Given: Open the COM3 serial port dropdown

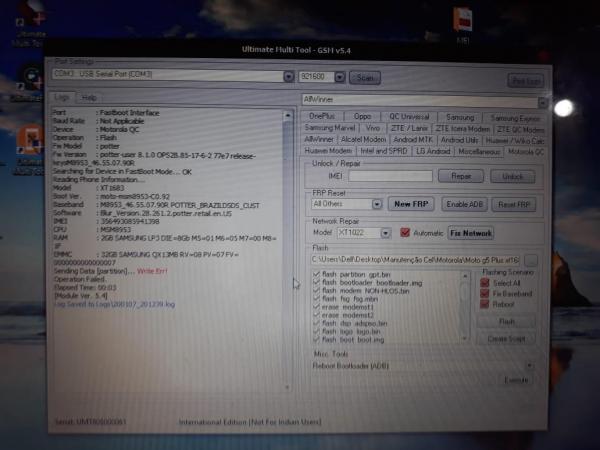Looking at the screenshot, I should pos(289,77).
